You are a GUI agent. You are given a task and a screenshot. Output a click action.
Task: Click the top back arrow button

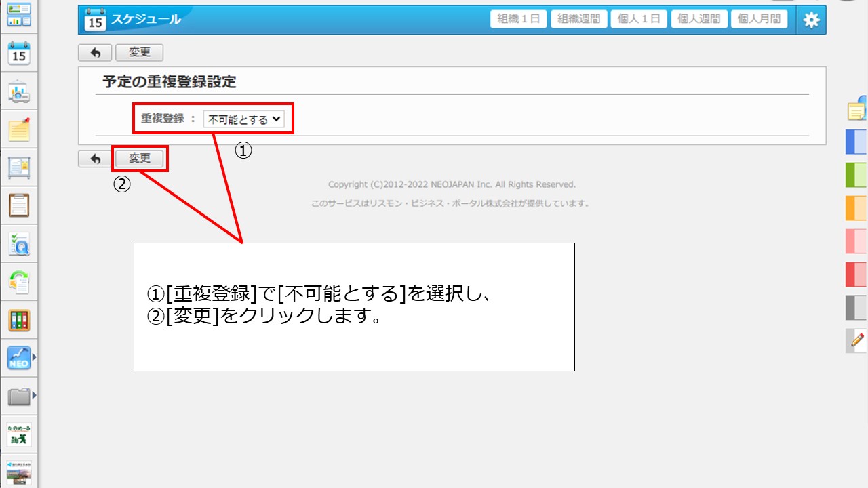(x=96, y=53)
